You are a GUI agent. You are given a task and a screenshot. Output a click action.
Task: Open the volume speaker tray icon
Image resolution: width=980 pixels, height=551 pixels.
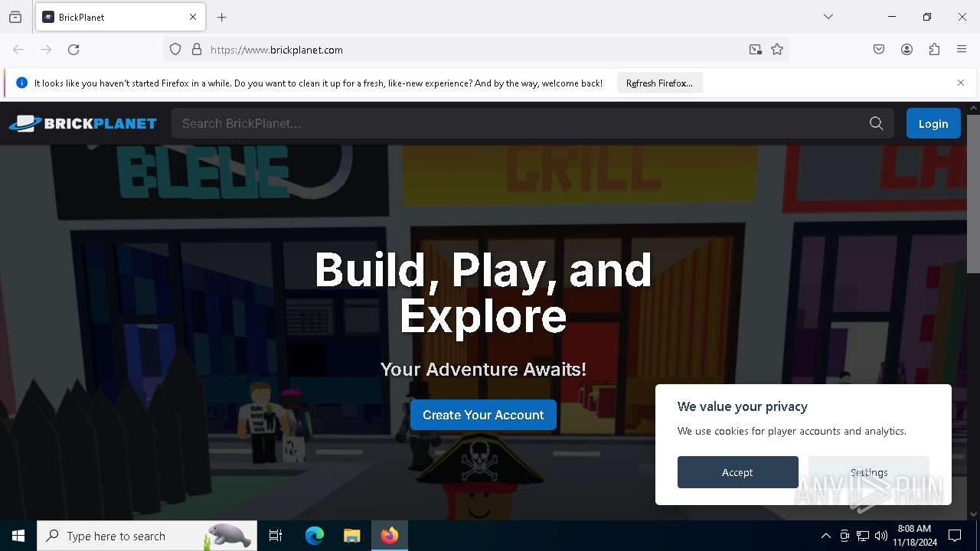881,536
